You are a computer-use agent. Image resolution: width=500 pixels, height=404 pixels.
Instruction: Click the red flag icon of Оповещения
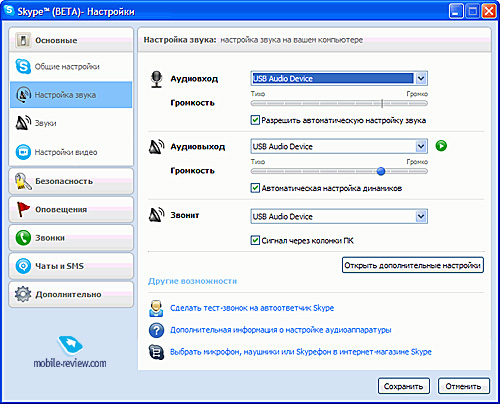(x=23, y=209)
